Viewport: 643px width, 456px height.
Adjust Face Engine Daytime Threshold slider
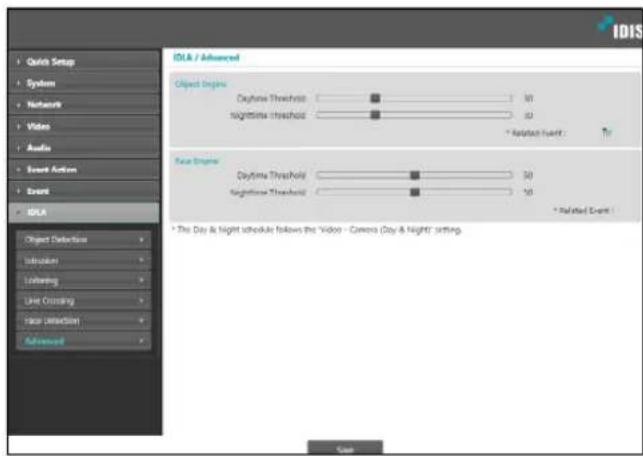(415, 176)
